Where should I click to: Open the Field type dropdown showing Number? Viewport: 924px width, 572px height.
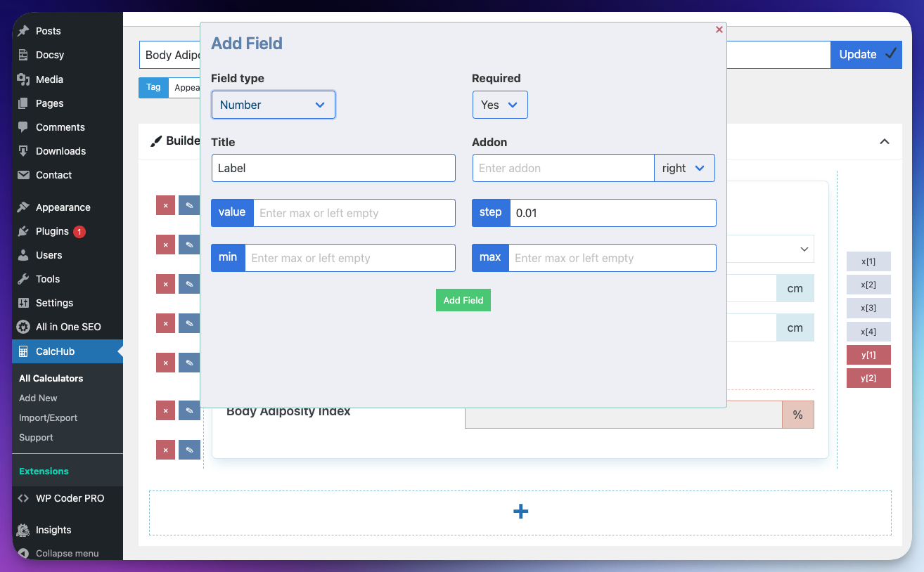click(x=273, y=104)
